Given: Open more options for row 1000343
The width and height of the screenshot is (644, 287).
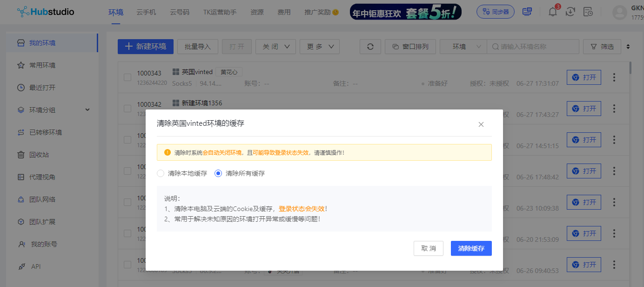Looking at the screenshot, I should pyautogui.click(x=614, y=77).
